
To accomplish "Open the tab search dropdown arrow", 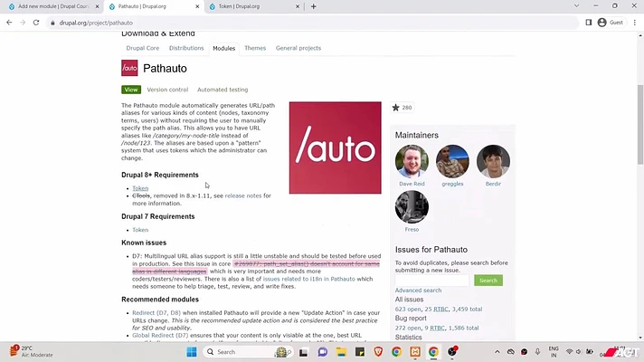I will [x=576, y=6].
